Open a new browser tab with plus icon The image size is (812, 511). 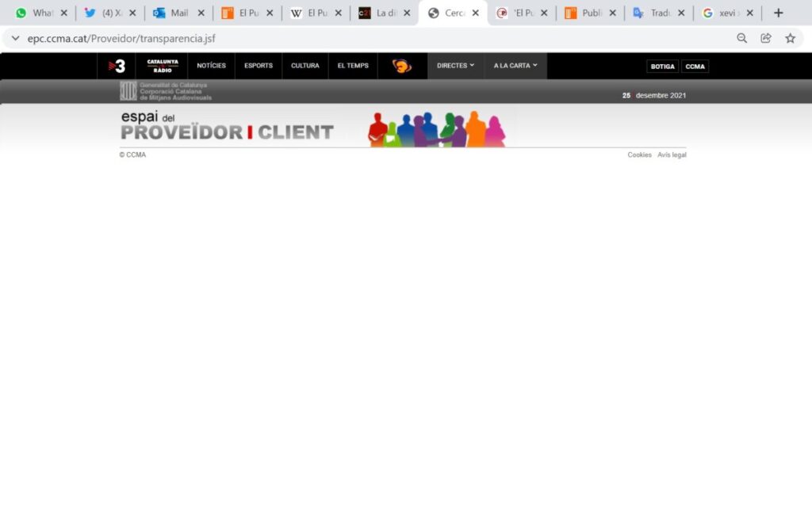pos(778,13)
